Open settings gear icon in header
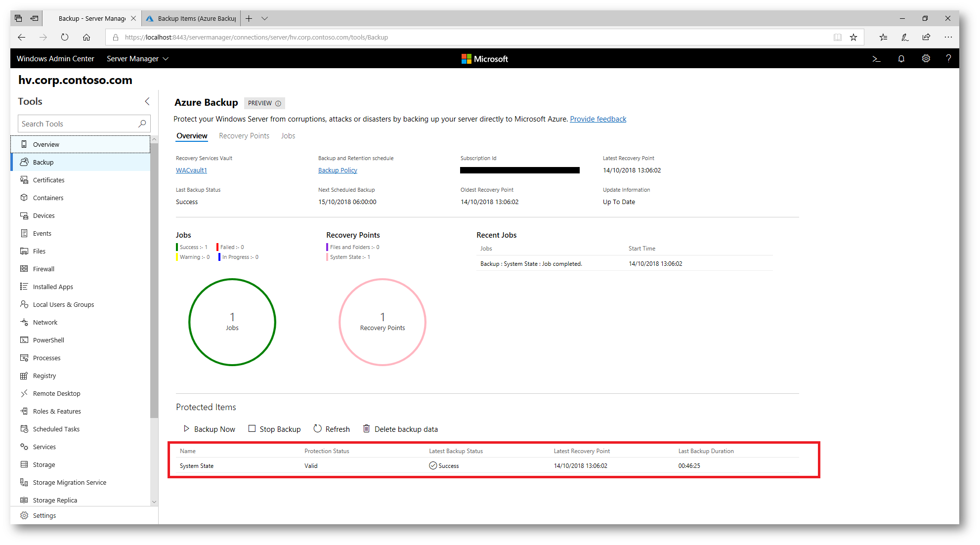This screenshot has height=545, width=980. pyautogui.click(x=926, y=59)
